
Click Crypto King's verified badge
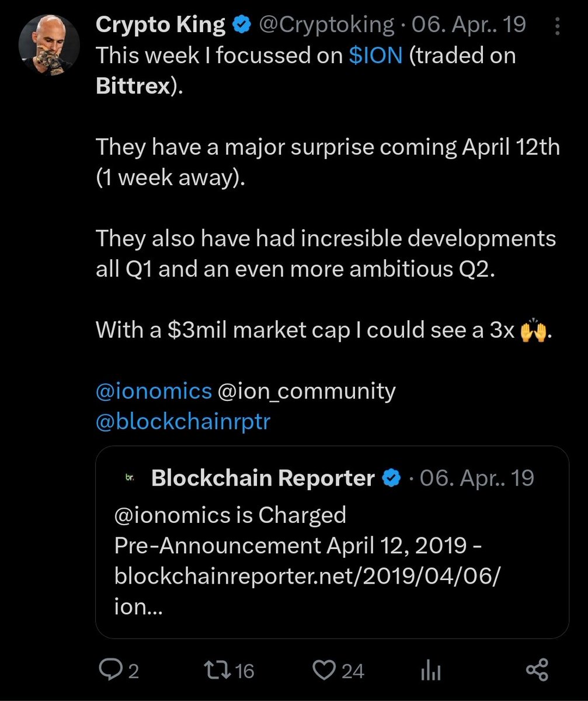tap(241, 25)
